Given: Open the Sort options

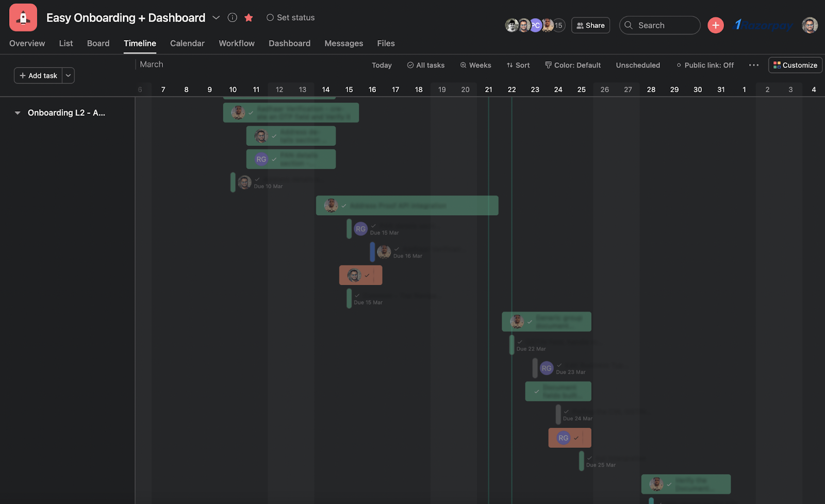Looking at the screenshot, I should point(518,65).
